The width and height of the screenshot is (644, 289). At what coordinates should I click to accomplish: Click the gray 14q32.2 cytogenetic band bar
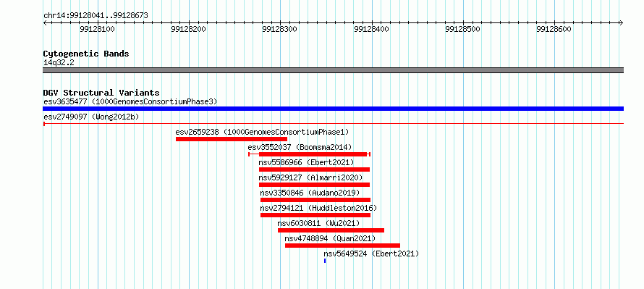[x=333, y=70]
